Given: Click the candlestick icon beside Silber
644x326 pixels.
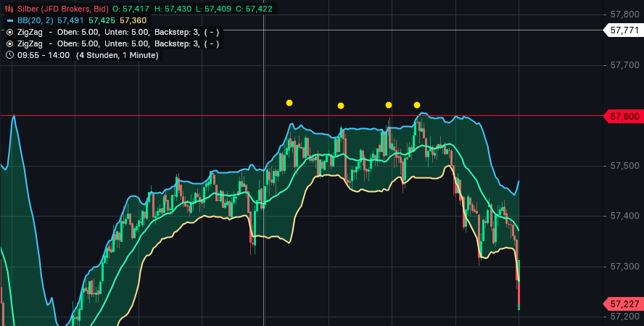Looking at the screenshot, I should [x=9, y=9].
